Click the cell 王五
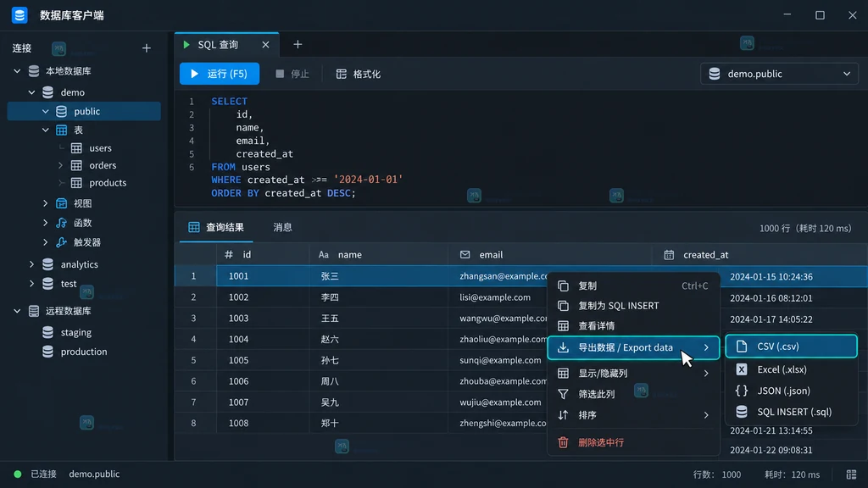The height and width of the screenshot is (488, 868). pyautogui.click(x=330, y=319)
